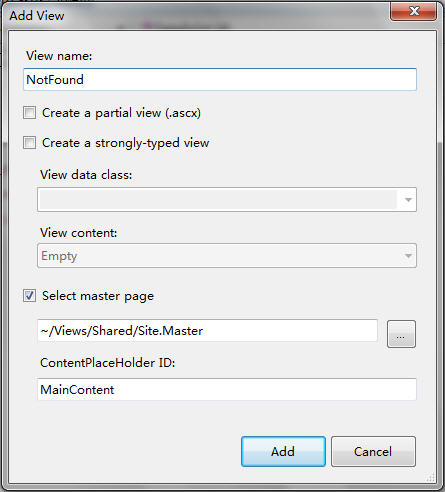Click the Cancel button
This screenshot has width=445, height=492.
[x=373, y=452]
